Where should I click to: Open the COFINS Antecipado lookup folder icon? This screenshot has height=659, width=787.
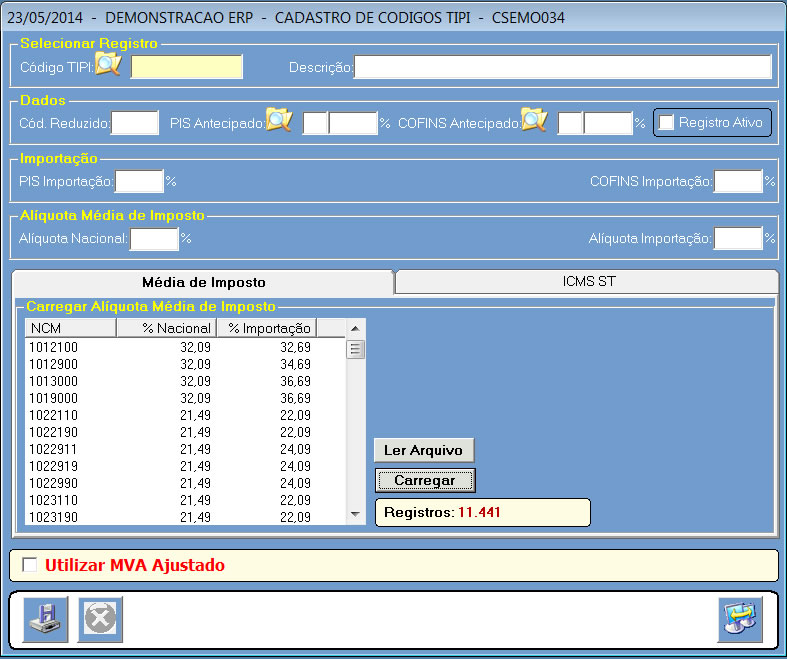pyautogui.click(x=534, y=120)
